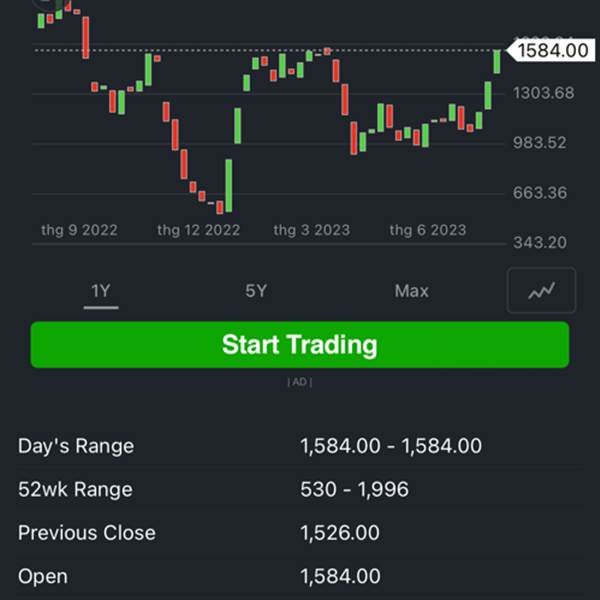This screenshot has width=600, height=600.
Task: Click the thg 12 2022 axis label
Action: click(199, 230)
